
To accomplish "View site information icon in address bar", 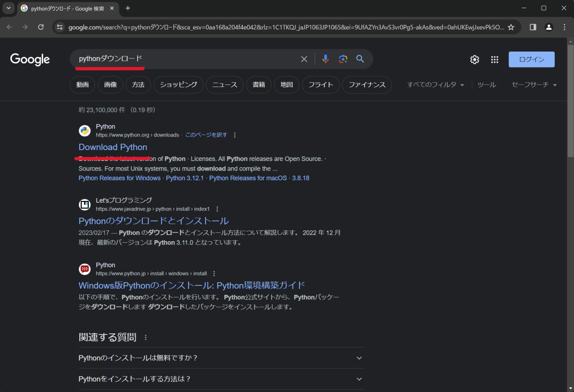I will pos(60,27).
